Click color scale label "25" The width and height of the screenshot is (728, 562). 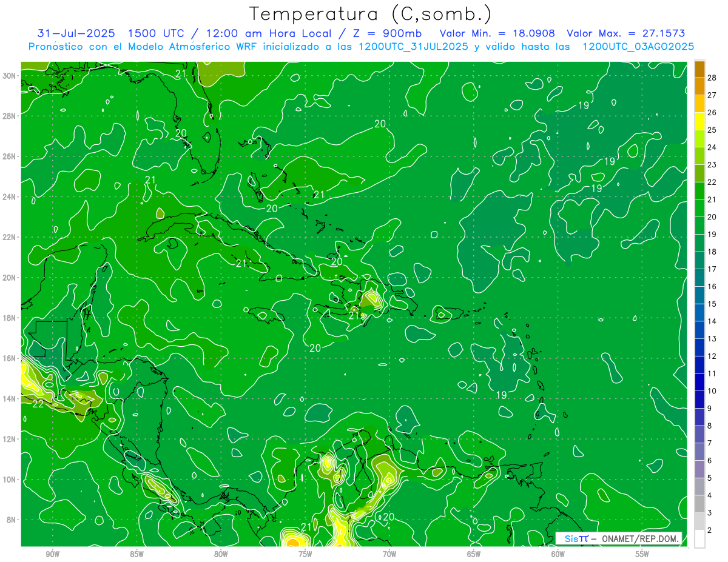click(712, 130)
